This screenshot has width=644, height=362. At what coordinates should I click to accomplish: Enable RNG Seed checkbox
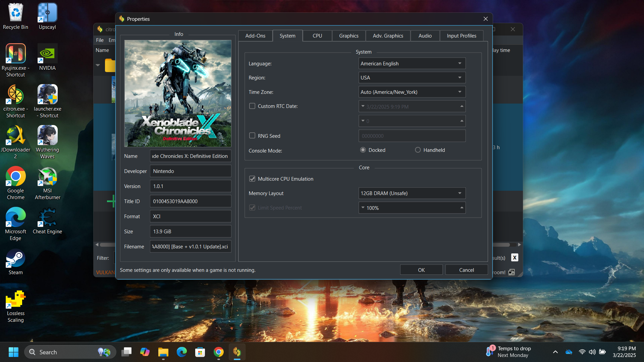click(252, 135)
